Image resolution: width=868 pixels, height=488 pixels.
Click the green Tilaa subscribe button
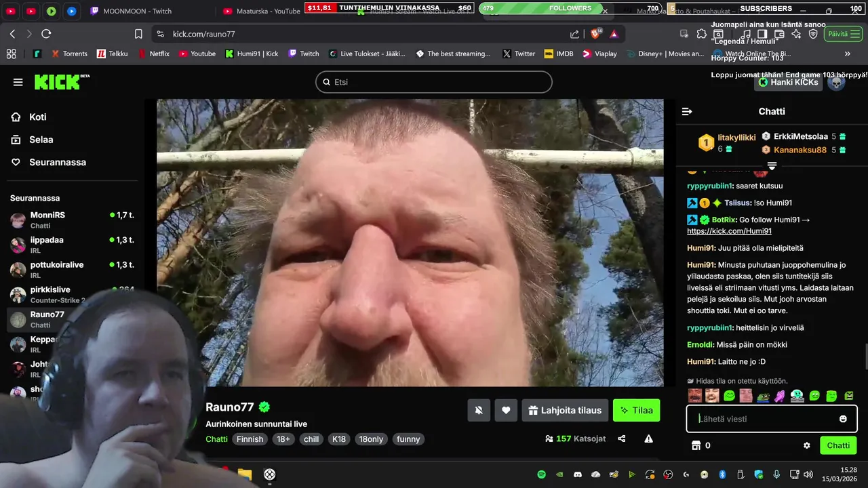[636, 410]
